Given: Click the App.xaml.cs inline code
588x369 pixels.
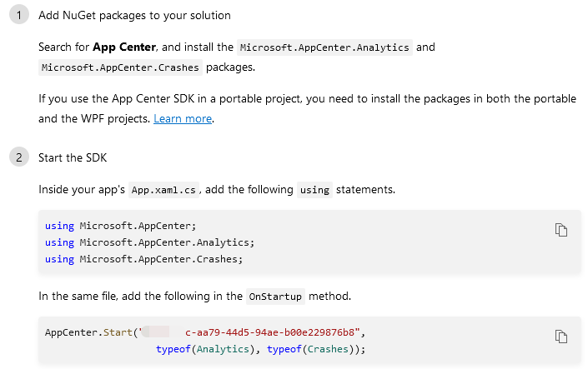Looking at the screenshot, I should click(x=163, y=190).
